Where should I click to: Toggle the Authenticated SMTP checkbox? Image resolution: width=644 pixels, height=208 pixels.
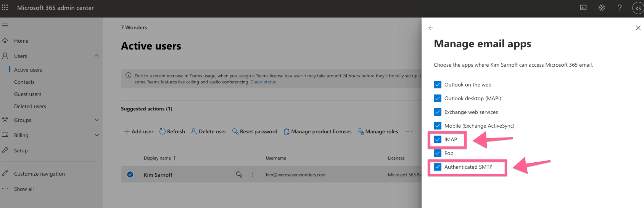[438, 167]
